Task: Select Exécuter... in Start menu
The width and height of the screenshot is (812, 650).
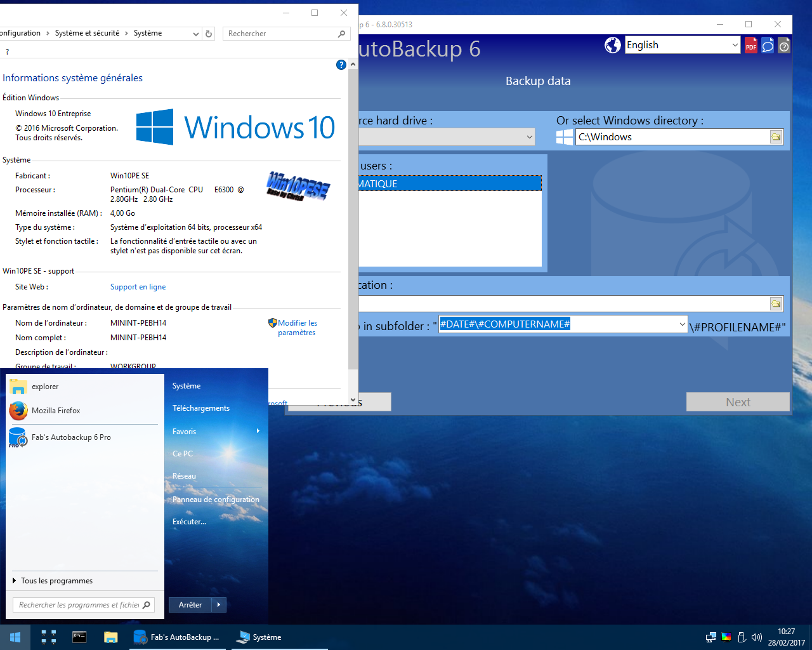Action: click(189, 522)
